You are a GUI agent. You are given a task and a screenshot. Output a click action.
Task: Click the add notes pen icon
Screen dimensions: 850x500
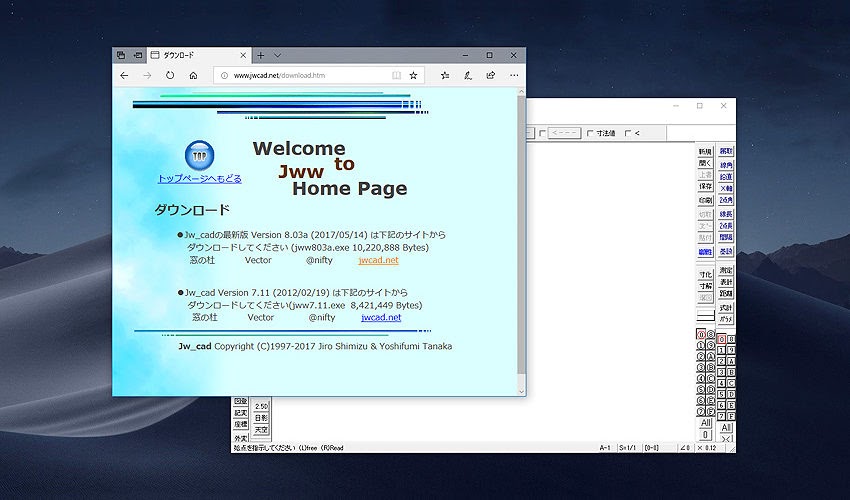pos(467,75)
